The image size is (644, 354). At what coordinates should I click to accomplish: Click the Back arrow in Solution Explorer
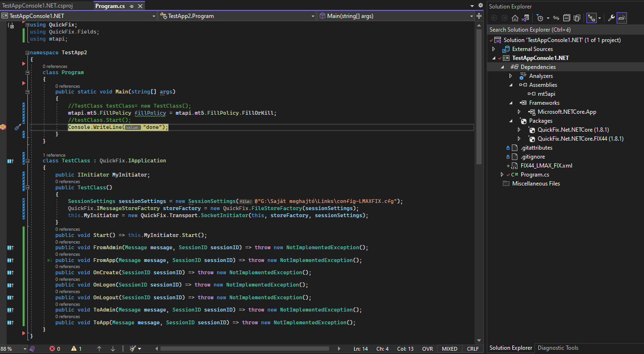point(494,18)
